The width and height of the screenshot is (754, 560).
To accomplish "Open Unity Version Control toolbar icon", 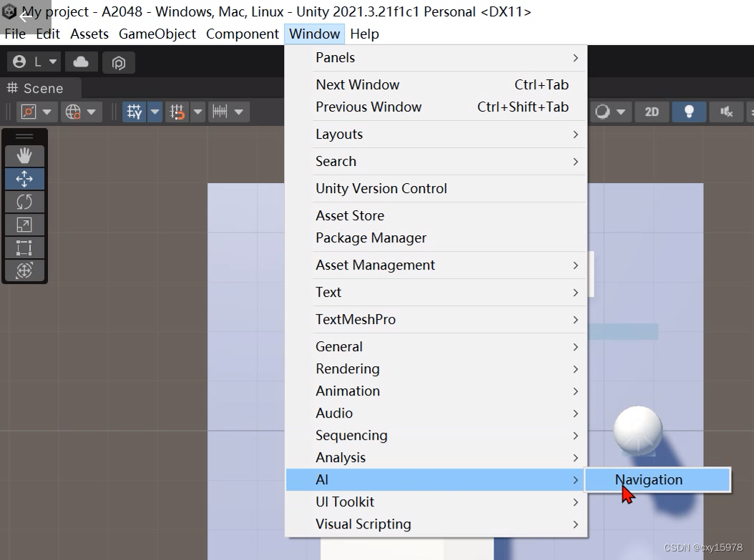I will click(118, 62).
